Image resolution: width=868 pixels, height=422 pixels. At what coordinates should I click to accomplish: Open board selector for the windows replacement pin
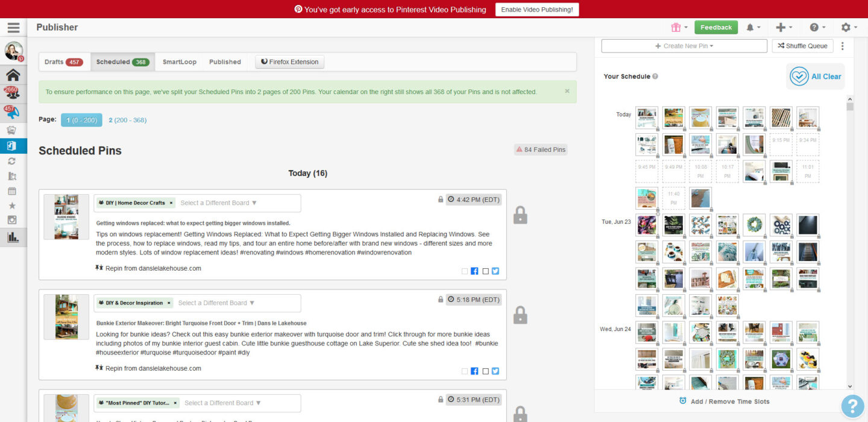(219, 203)
